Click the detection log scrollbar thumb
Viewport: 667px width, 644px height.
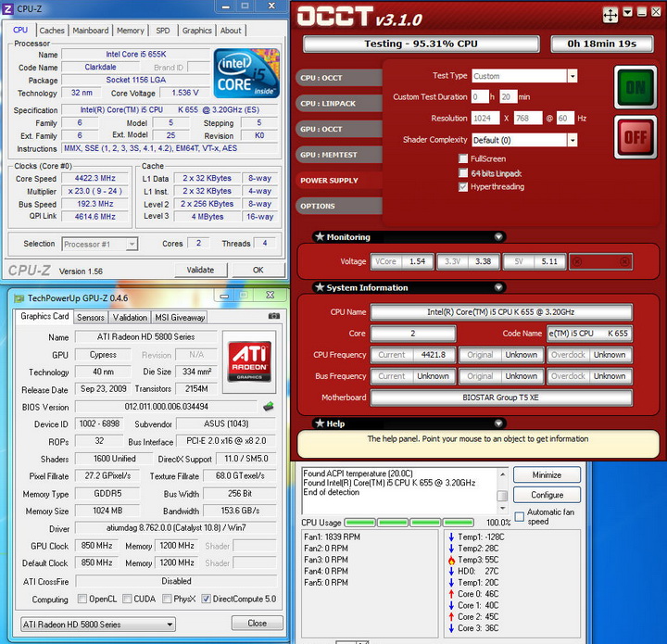502,496
